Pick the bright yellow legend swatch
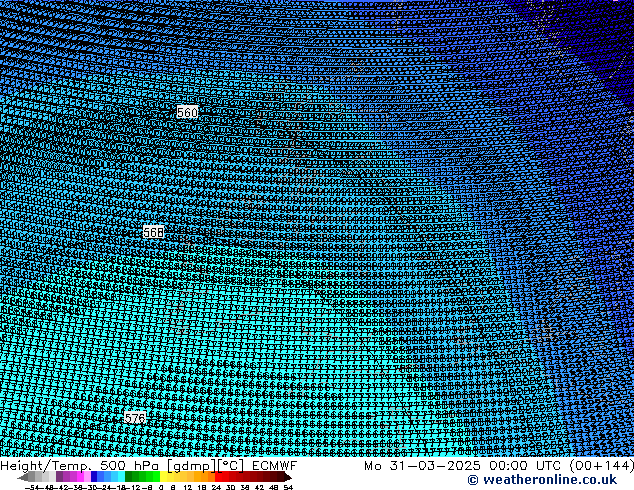The image size is (634, 490). (163, 476)
